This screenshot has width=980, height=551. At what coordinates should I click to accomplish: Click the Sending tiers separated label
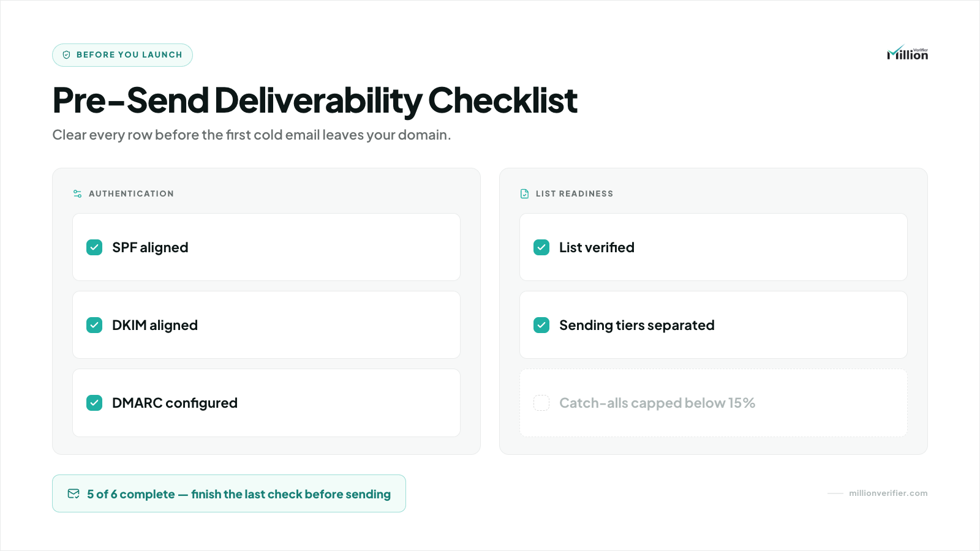[637, 325]
